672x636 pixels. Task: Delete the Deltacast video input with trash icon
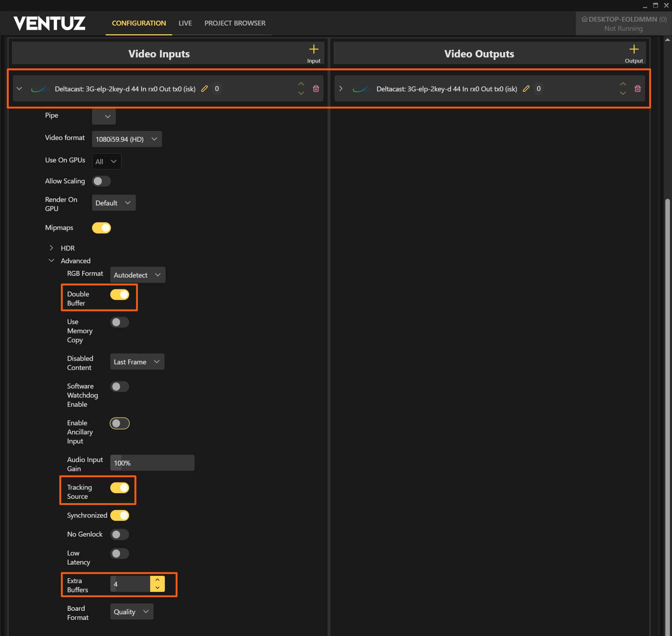(x=316, y=89)
